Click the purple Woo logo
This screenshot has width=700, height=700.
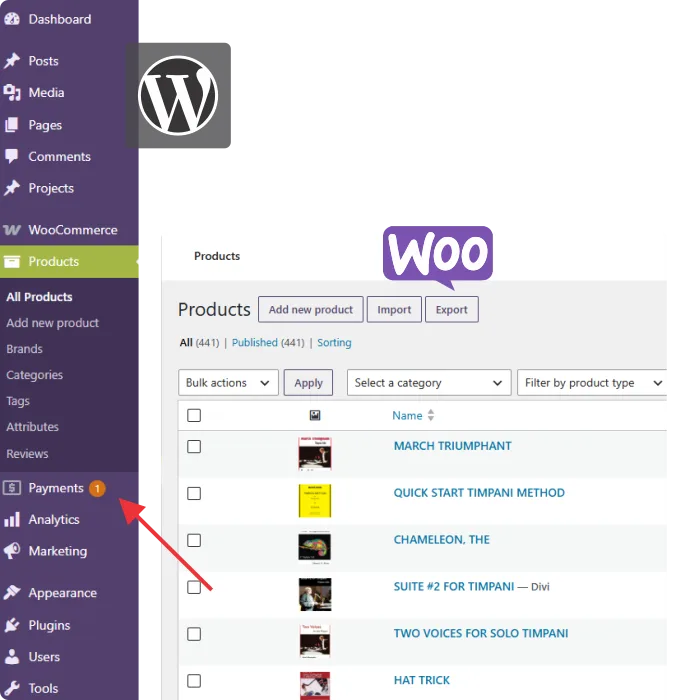click(x=438, y=257)
